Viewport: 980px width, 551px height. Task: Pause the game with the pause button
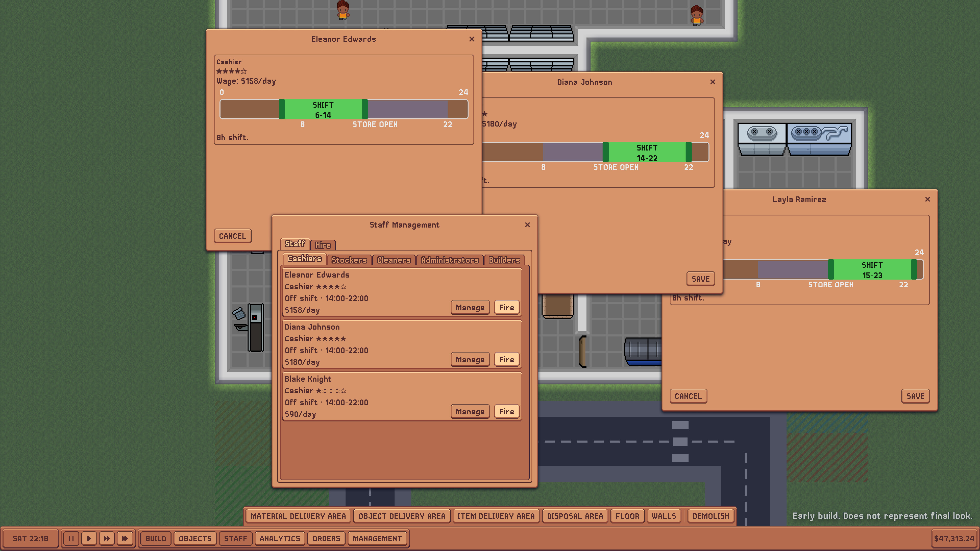pos(71,538)
